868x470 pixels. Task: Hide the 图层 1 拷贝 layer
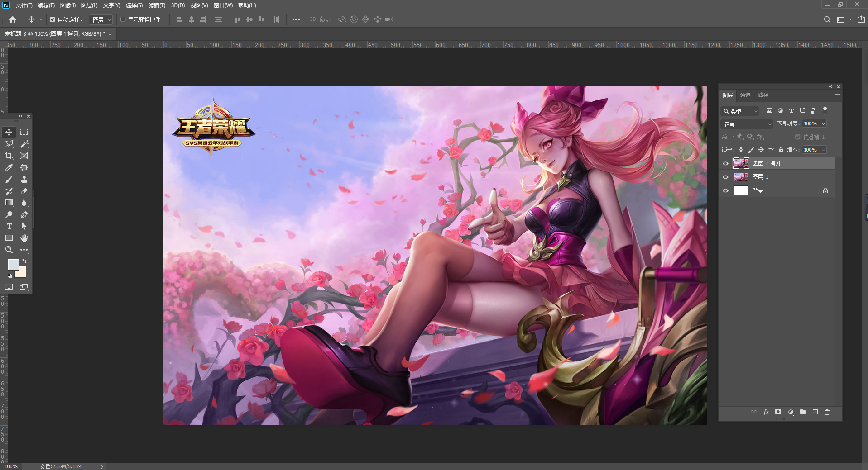click(725, 163)
